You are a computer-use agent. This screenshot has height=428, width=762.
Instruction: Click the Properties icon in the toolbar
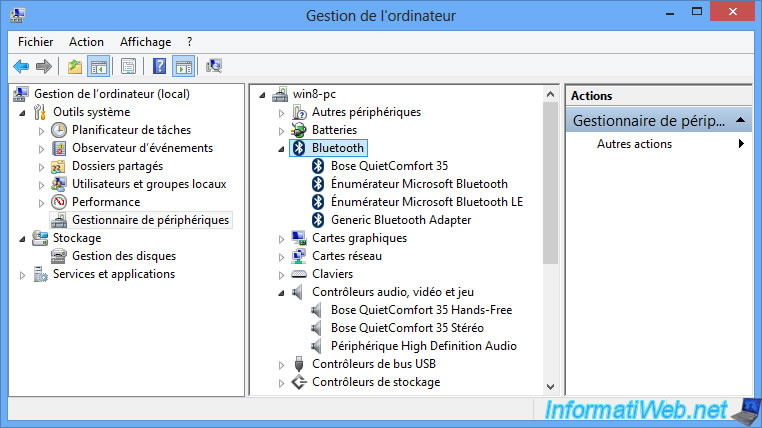pyautogui.click(x=128, y=67)
